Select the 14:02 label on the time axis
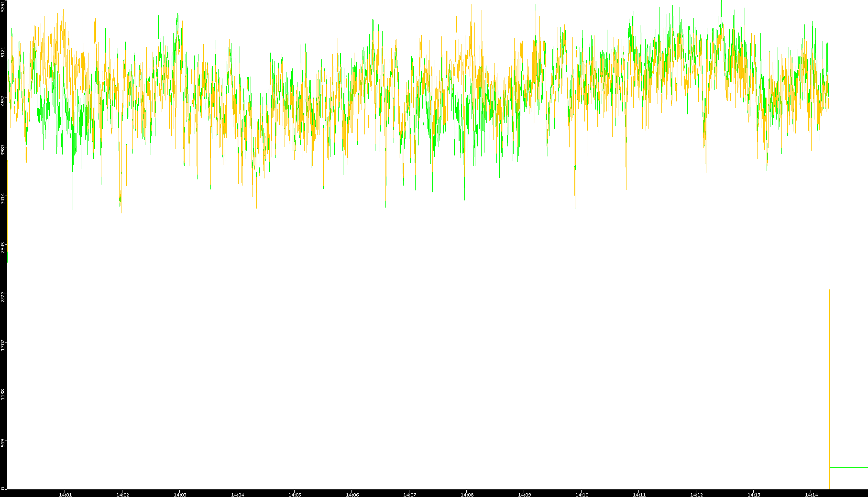The width and height of the screenshot is (868, 497). [122, 495]
